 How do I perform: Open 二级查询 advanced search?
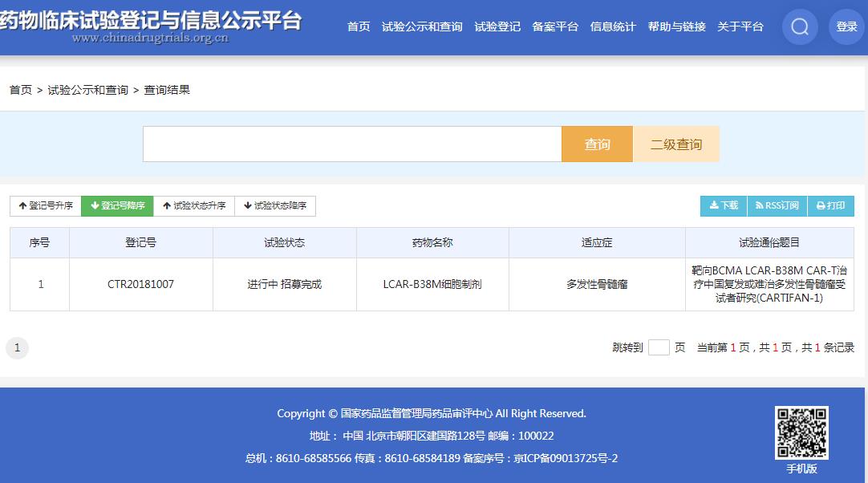pos(675,144)
